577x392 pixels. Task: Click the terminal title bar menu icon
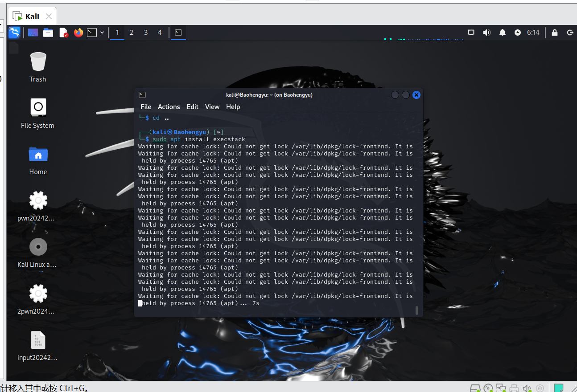(x=142, y=95)
